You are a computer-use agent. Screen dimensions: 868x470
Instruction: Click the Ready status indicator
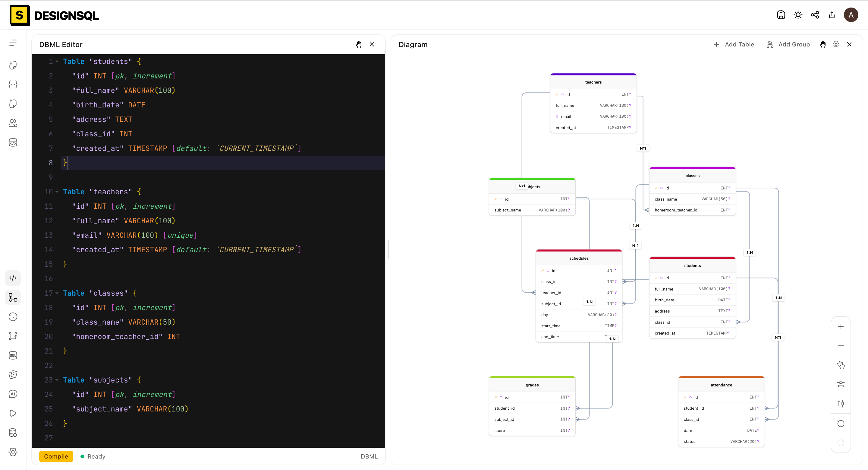click(93, 456)
